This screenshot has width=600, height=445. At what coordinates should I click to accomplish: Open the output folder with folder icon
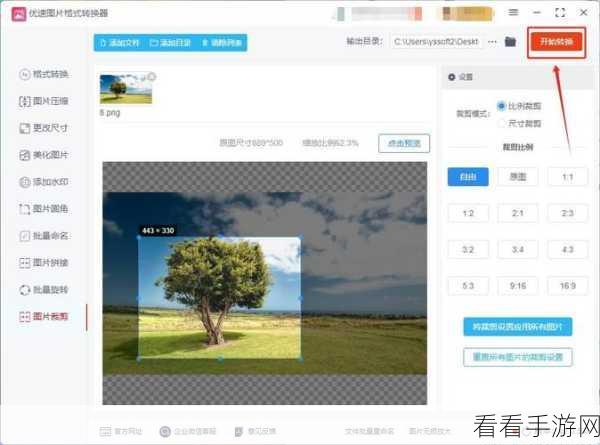[x=510, y=41]
